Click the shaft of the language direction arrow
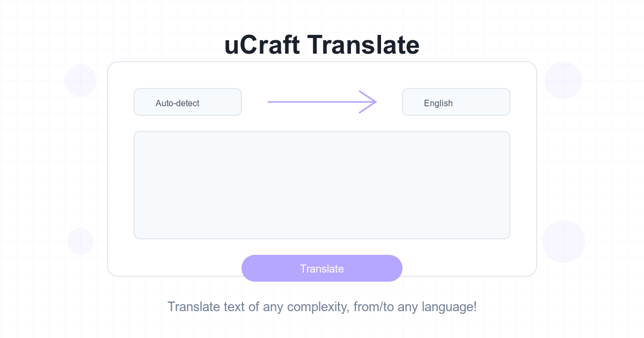The height and width of the screenshot is (338, 644). click(x=314, y=101)
